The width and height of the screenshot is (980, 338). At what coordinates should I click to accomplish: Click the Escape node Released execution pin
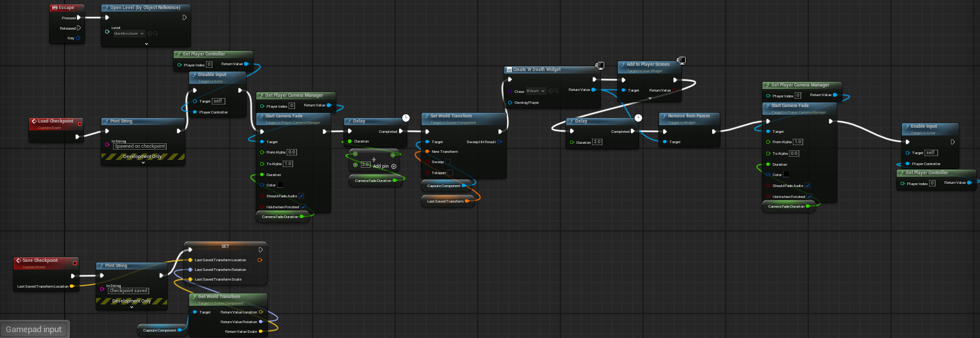click(79, 28)
